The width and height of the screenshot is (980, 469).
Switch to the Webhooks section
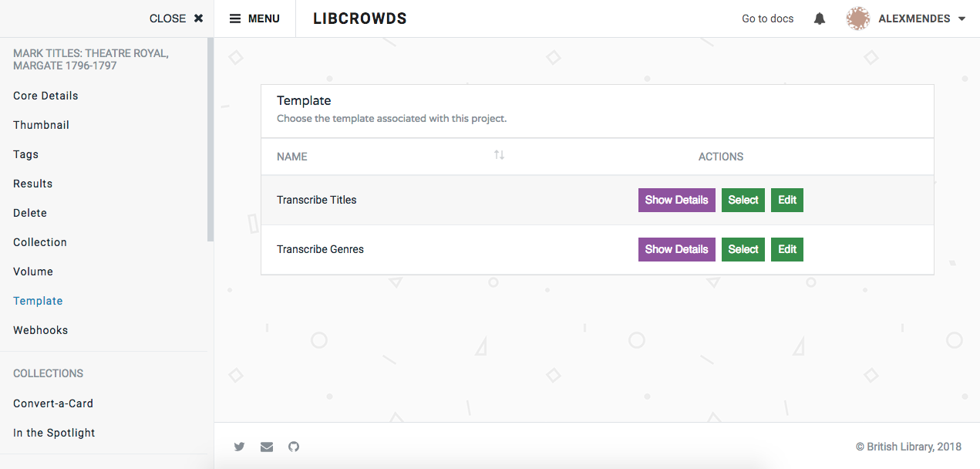coord(40,329)
